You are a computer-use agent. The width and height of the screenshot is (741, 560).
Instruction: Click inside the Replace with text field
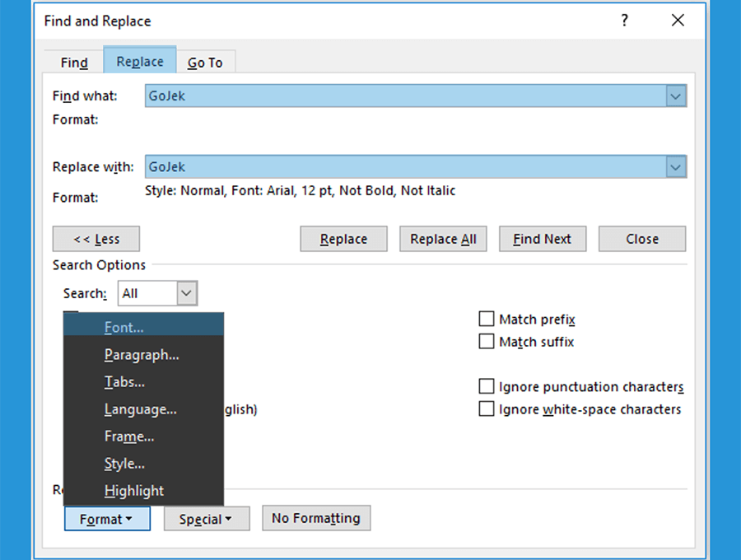point(405,167)
